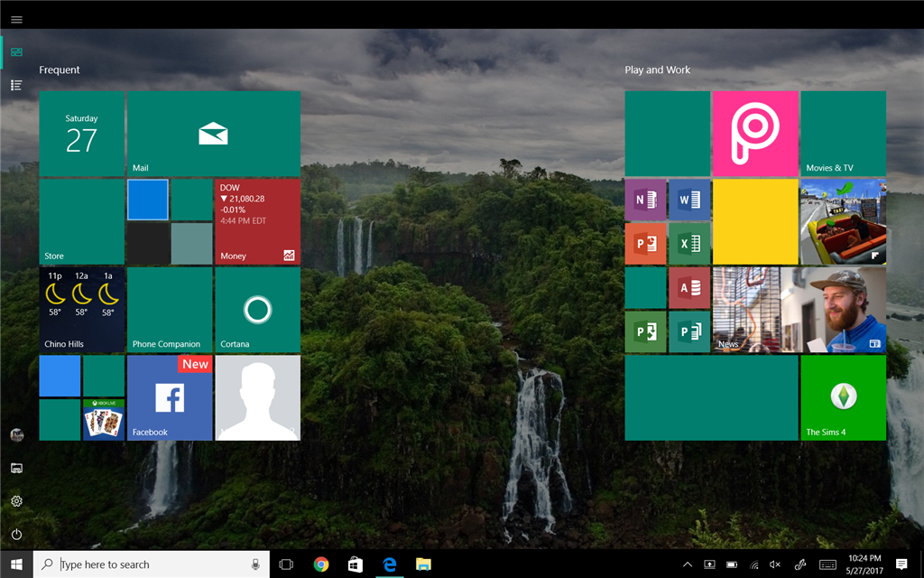
Task: Open File Explorer from taskbar
Action: (424, 564)
